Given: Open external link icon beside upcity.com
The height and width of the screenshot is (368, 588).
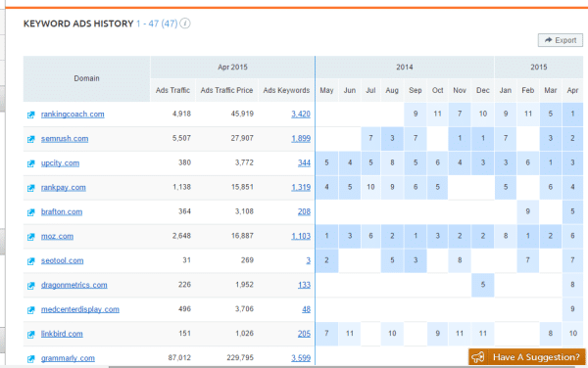Looking at the screenshot, I should click(31, 163).
